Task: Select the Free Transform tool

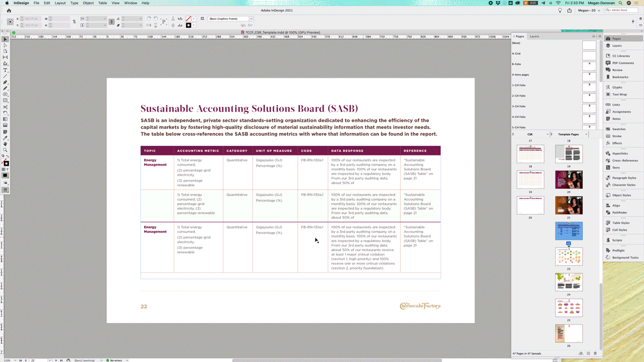Action: [x=5, y=112]
